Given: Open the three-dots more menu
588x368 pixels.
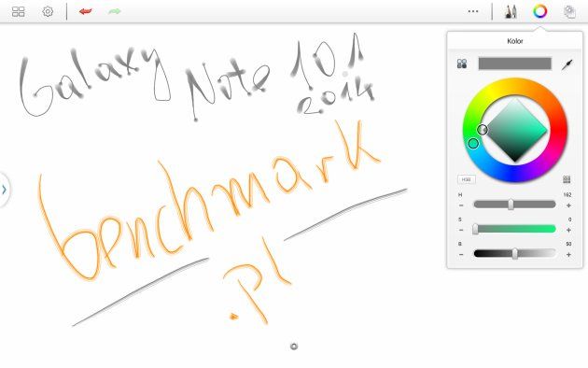Looking at the screenshot, I should [473, 11].
